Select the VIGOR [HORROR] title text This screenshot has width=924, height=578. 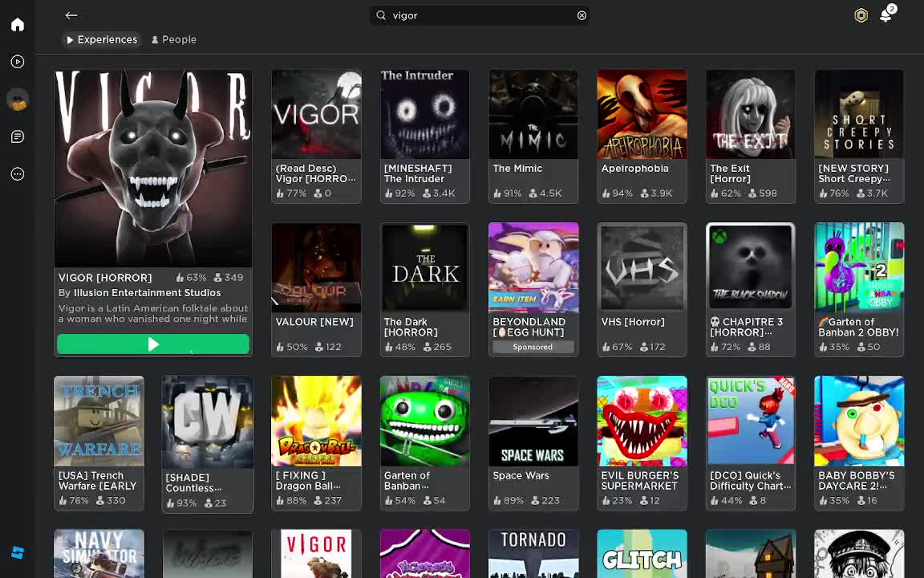[105, 278]
